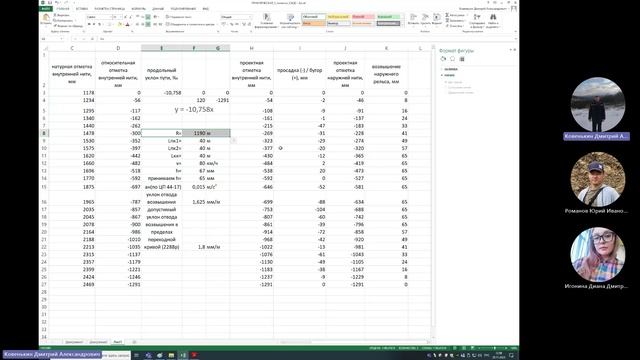The height and width of the screenshot is (360, 640).
Task: Click participant thumbnail Романов Юрий
Action: tap(597, 179)
